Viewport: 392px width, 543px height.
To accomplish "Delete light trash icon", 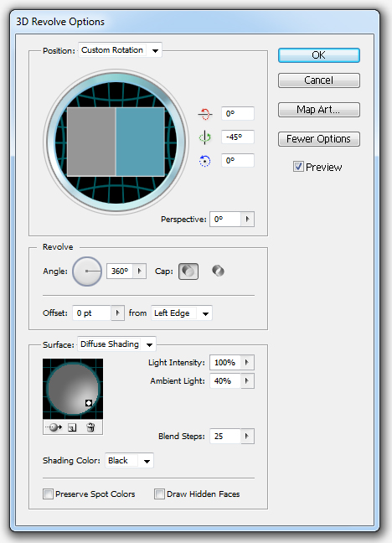I will point(90,427).
